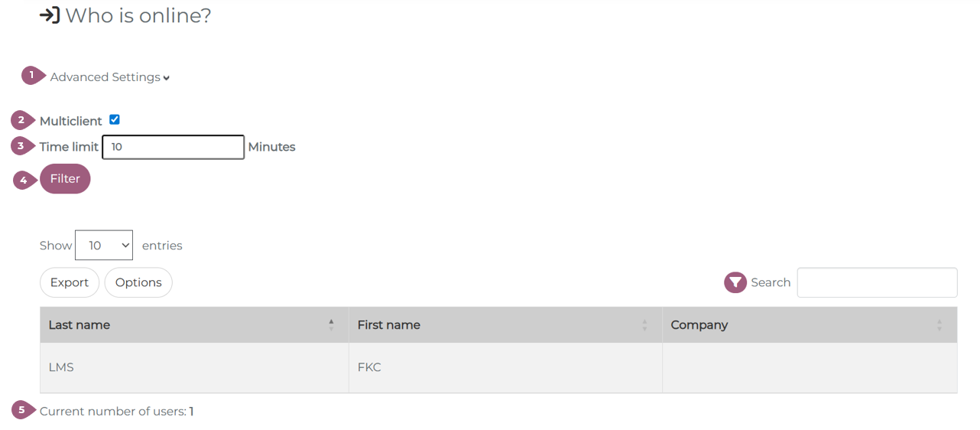Select the LMS user row
This screenshot has height=430, width=980.
61,367
